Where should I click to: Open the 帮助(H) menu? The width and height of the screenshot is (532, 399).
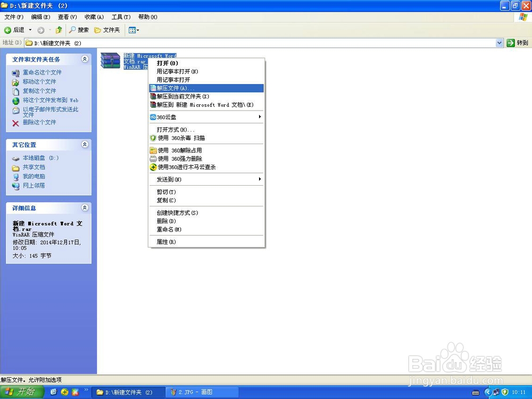point(147,17)
